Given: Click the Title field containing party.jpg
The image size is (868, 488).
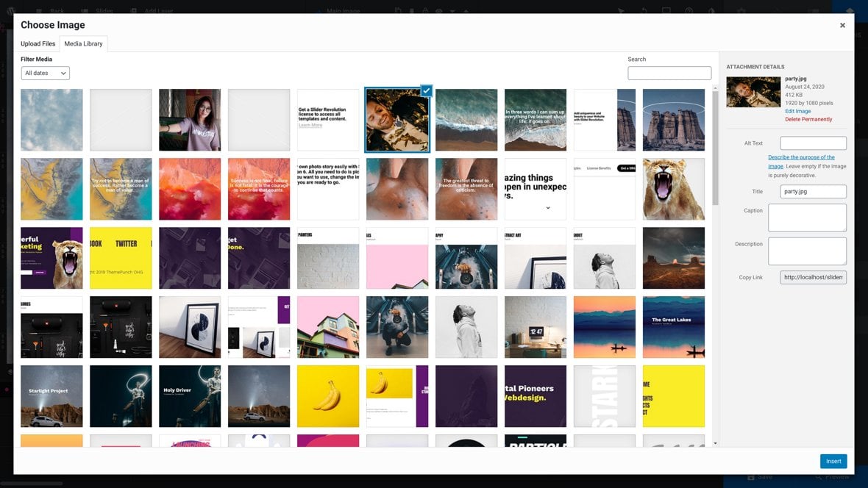Looking at the screenshot, I should point(813,191).
